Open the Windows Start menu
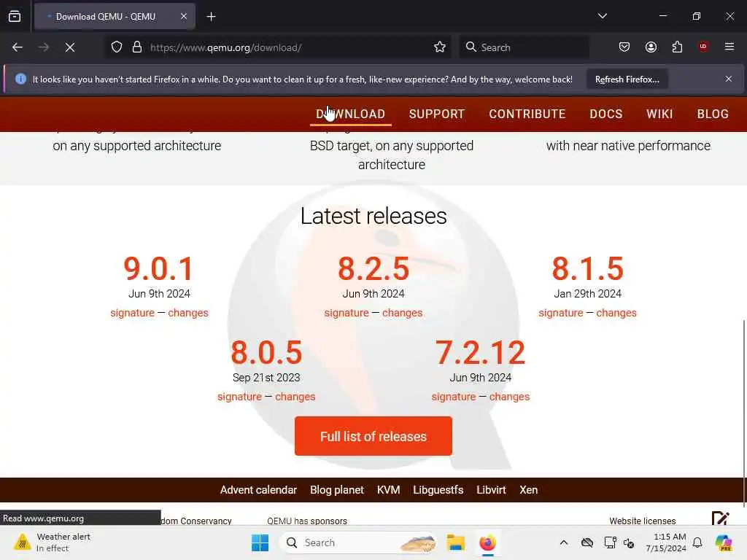This screenshot has width=747, height=560. [x=260, y=542]
